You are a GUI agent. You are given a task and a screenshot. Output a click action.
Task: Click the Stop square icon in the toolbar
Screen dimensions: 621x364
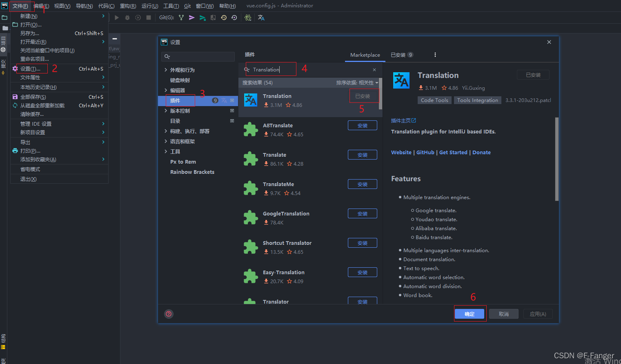point(149,18)
